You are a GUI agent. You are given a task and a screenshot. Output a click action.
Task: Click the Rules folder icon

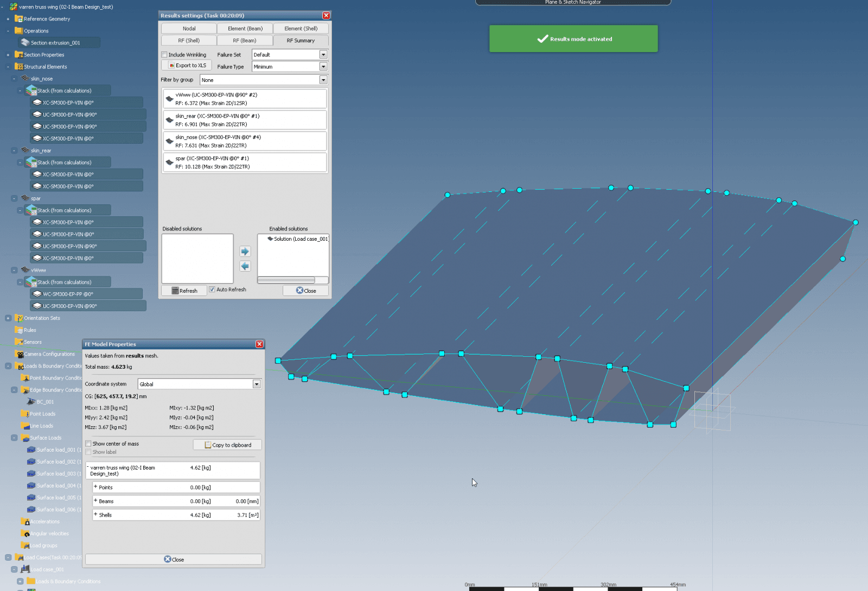pos(19,330)
